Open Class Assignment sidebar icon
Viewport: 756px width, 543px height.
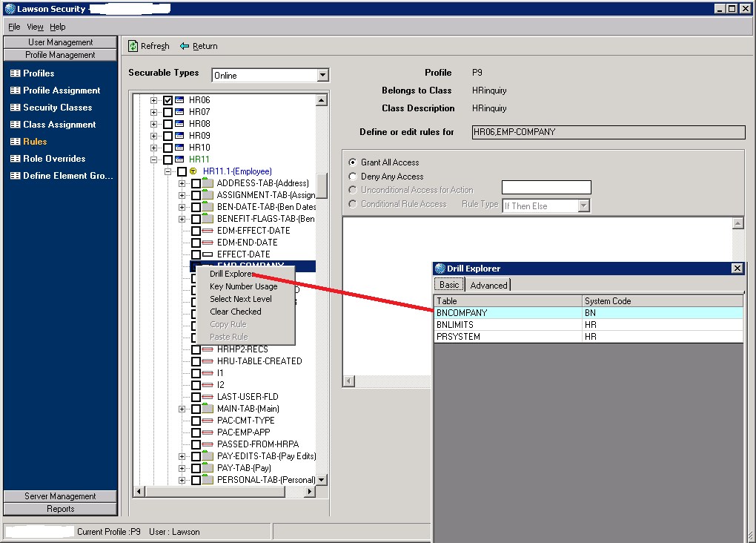(16, 125)
